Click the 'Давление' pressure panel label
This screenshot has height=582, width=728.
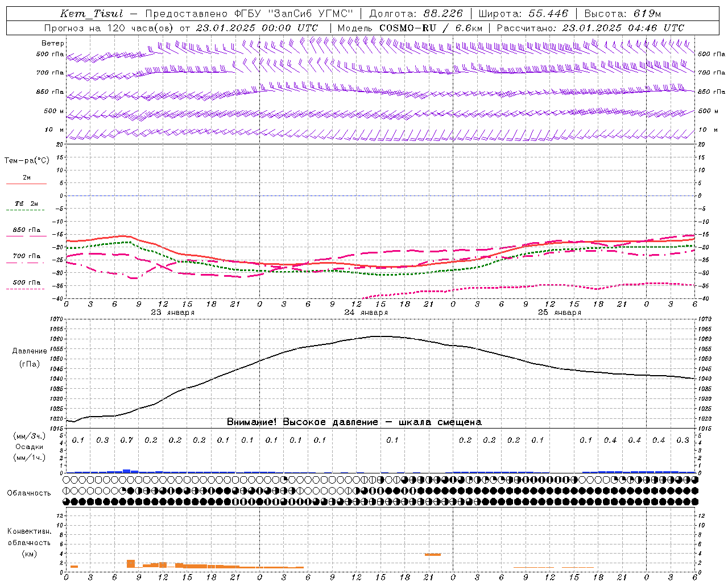[30, 351]
